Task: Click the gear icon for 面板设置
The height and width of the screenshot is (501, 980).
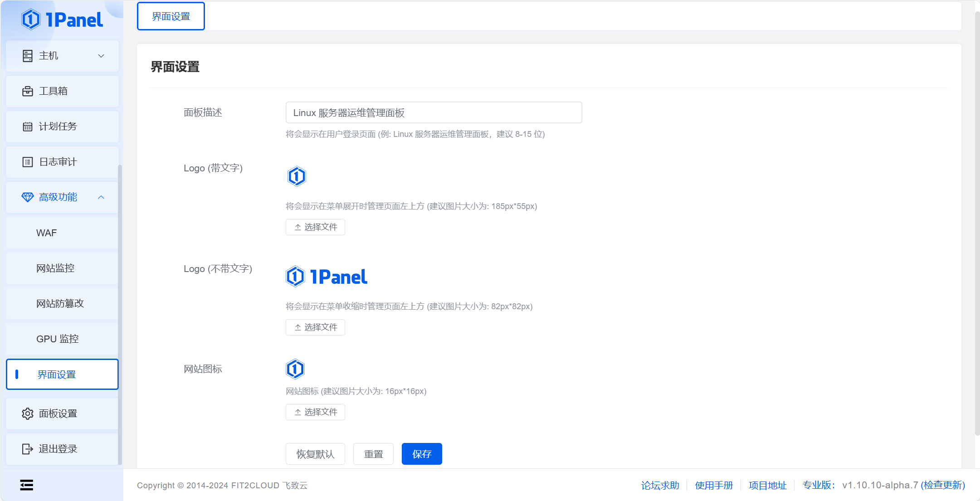Action: (27, 413)
